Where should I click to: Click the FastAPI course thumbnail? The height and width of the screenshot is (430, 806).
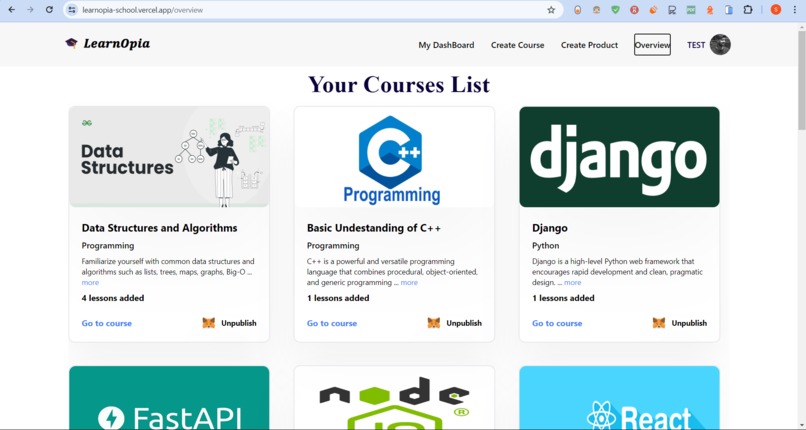pyautogui.click(x=169, y=398)
